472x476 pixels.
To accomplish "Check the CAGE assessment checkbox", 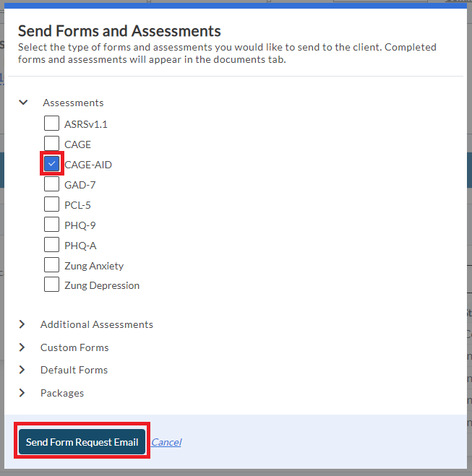I will click(x=52, y=144).
